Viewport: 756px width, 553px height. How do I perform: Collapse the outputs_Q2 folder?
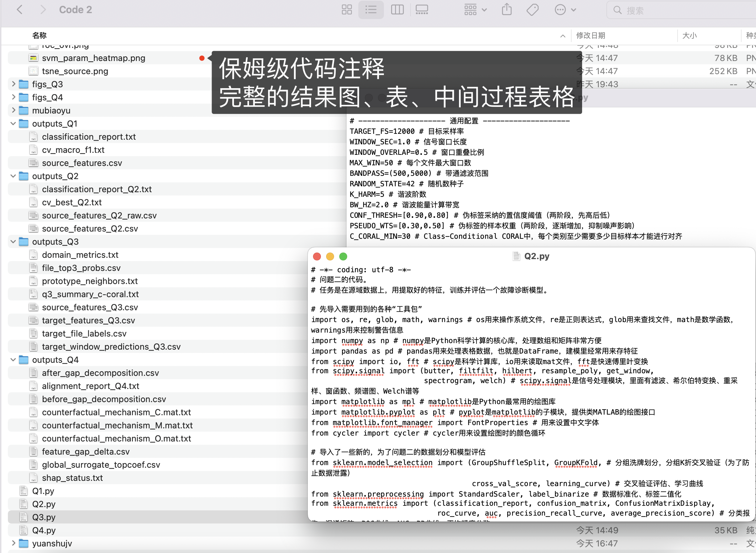click(13, 176)
